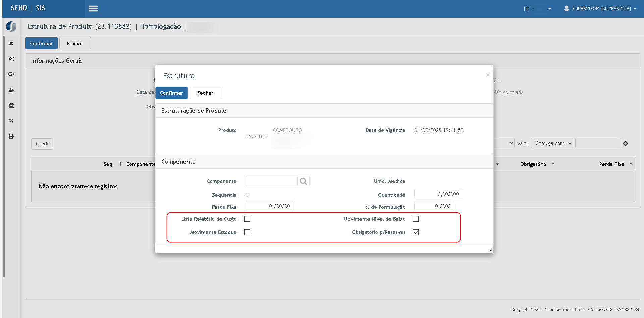This screenshot has height=318, width=644.
Task: Confirm the Estrutura dialog
Action: click(171, 93)
